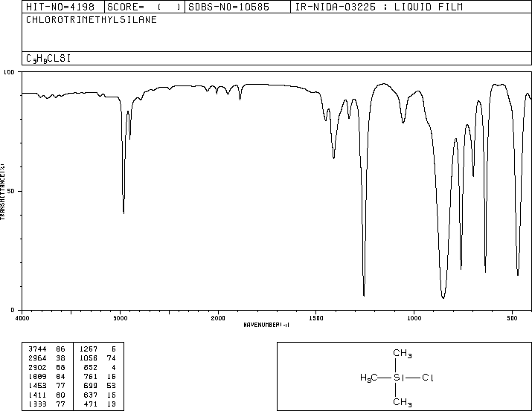
Task: Click the sharp peak bottom near 1267
Action: (x=364, y=296)
